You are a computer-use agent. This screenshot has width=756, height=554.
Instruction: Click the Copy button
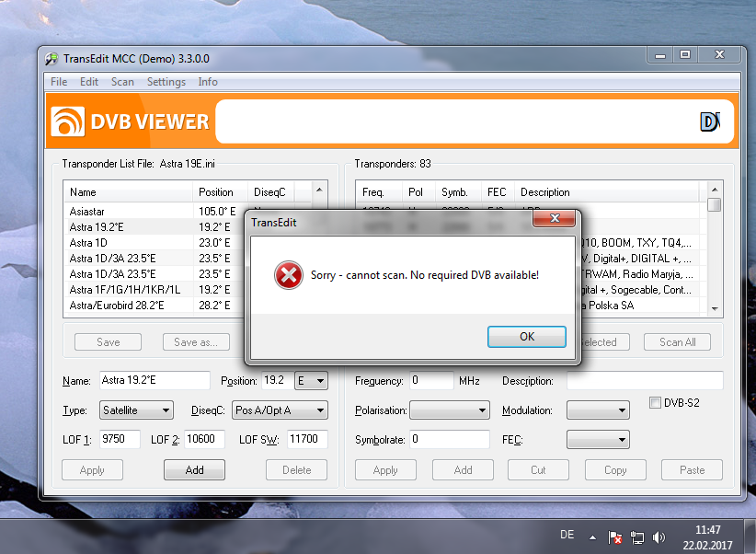tap(615, 470)
